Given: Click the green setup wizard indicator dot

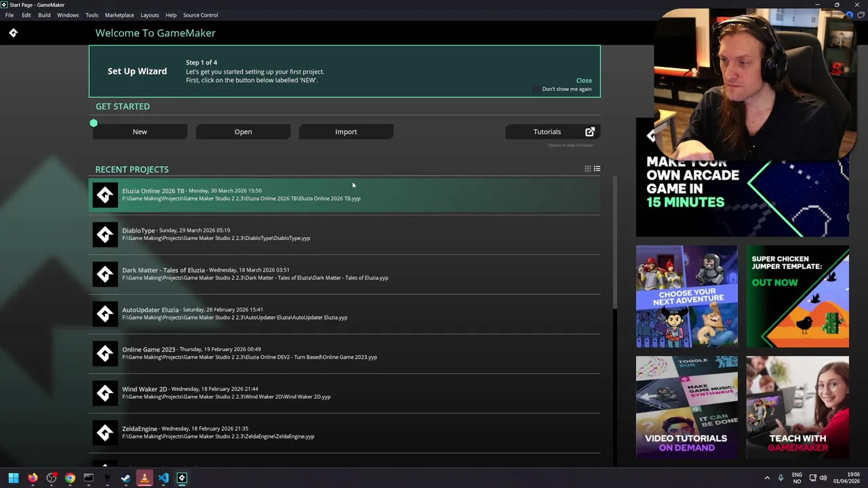Looking at the screenshot, I should pyautogui.click(x=94, y=123).
